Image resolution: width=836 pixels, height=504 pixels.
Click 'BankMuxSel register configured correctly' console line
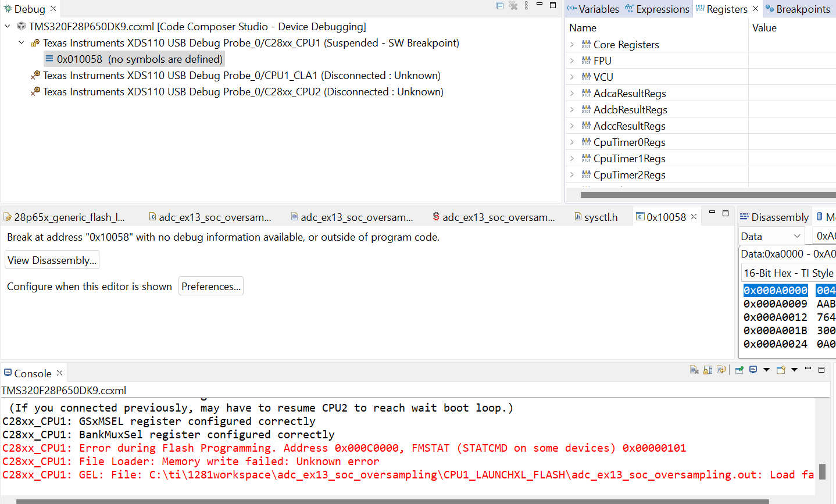(169, 434)
